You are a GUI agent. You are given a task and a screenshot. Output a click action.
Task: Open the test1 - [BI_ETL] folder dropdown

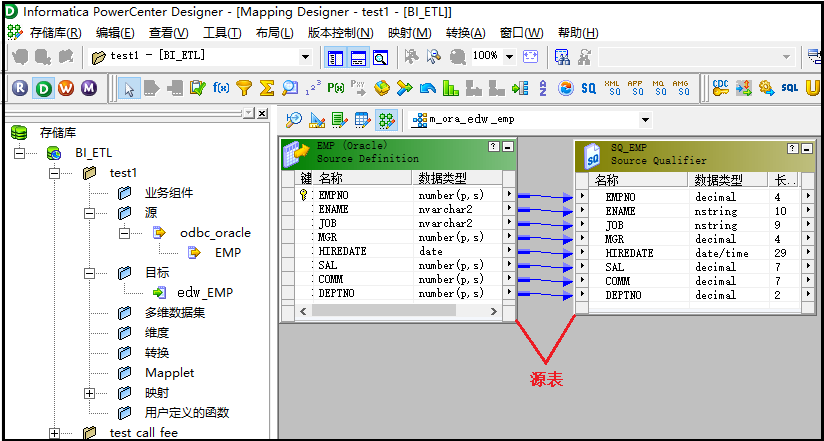point(305,57)
